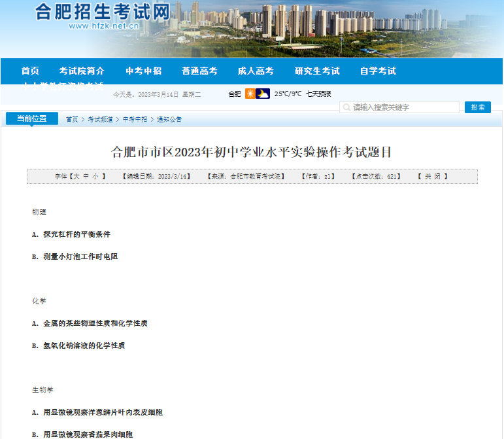504x439 pixels.
Task: Open the 七天预报 weather forecast link
Action: (319, 94)
